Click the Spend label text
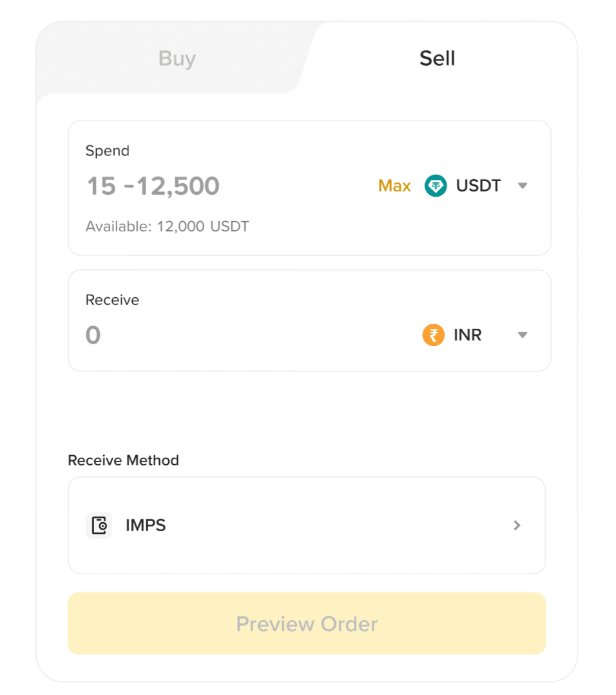The image size is (616, 695). click(x=108, y=151)
